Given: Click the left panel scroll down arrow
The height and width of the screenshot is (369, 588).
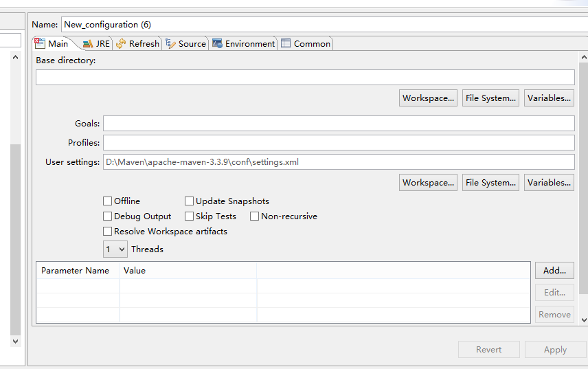Looking at the screenshot, I should (x=15, y=342).
